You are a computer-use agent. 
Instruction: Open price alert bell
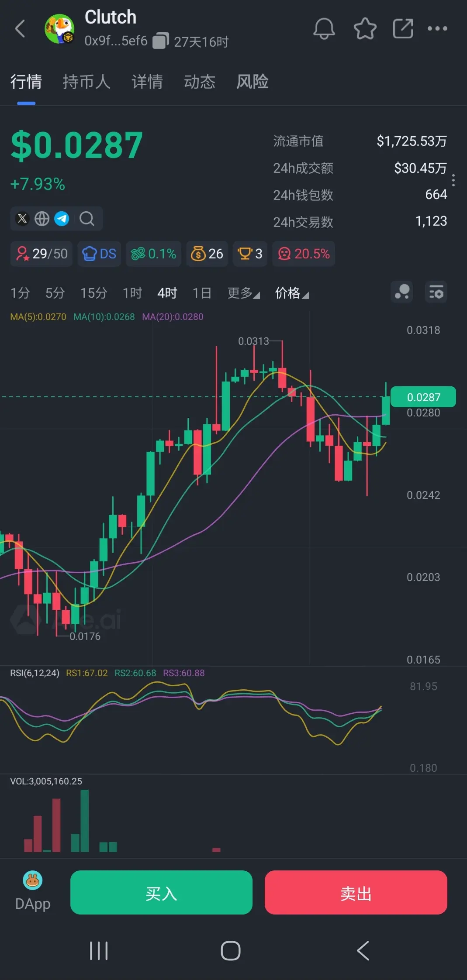324,29
